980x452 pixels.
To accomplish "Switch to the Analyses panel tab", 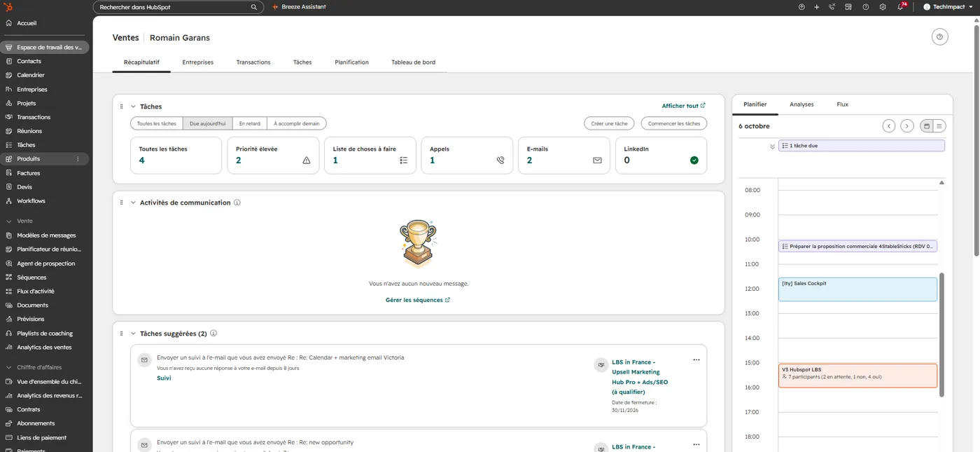I will pyautogui.click(x=801, y=104).
